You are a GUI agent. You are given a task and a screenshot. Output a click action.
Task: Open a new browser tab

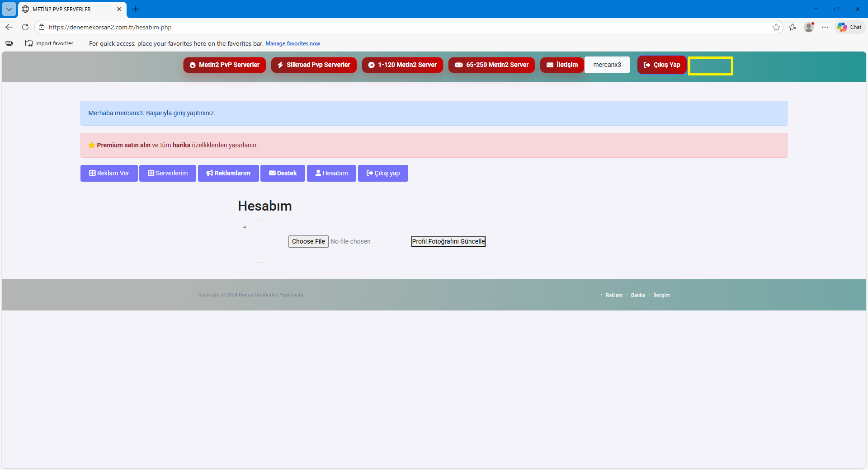pyautogui.click(x=136, y=9)
